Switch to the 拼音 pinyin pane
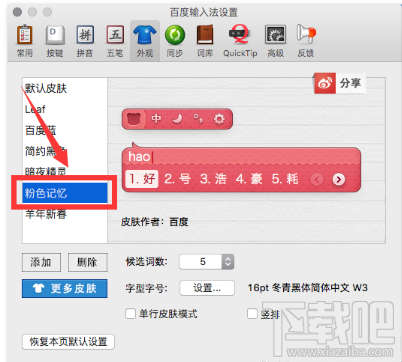The width and height of the screenshot is (402, 362). [x=85, y=41]
